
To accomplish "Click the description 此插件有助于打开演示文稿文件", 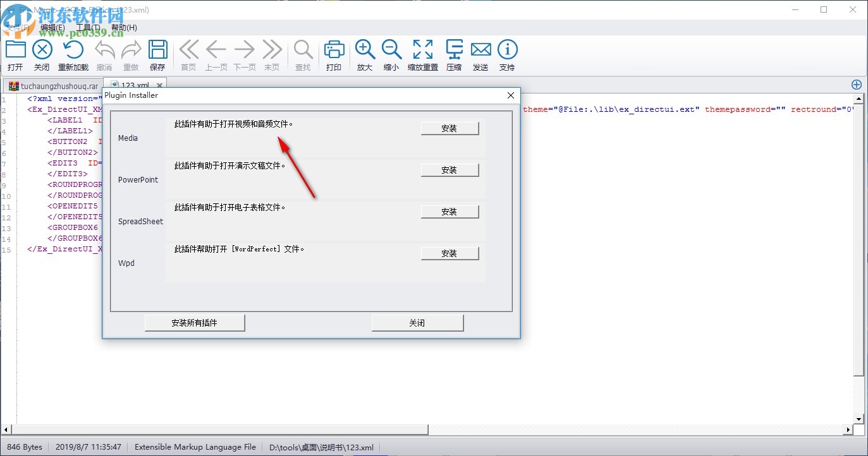I will coord(230,166).
